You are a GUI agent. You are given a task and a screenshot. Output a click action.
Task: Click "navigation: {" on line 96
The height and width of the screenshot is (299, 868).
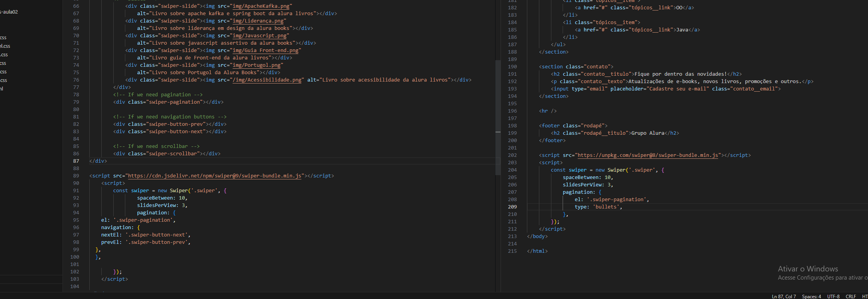pos(121,228)
